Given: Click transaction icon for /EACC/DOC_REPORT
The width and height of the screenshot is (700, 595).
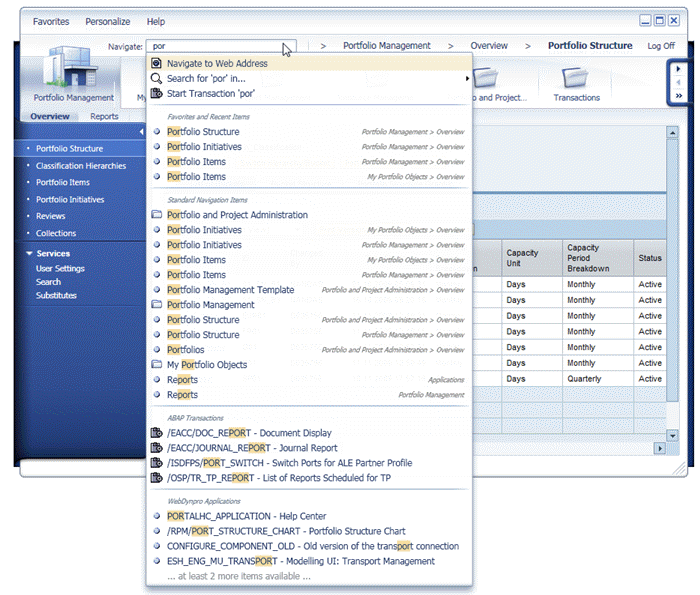Looking at the screenshot, I should [x=156, y=433].
